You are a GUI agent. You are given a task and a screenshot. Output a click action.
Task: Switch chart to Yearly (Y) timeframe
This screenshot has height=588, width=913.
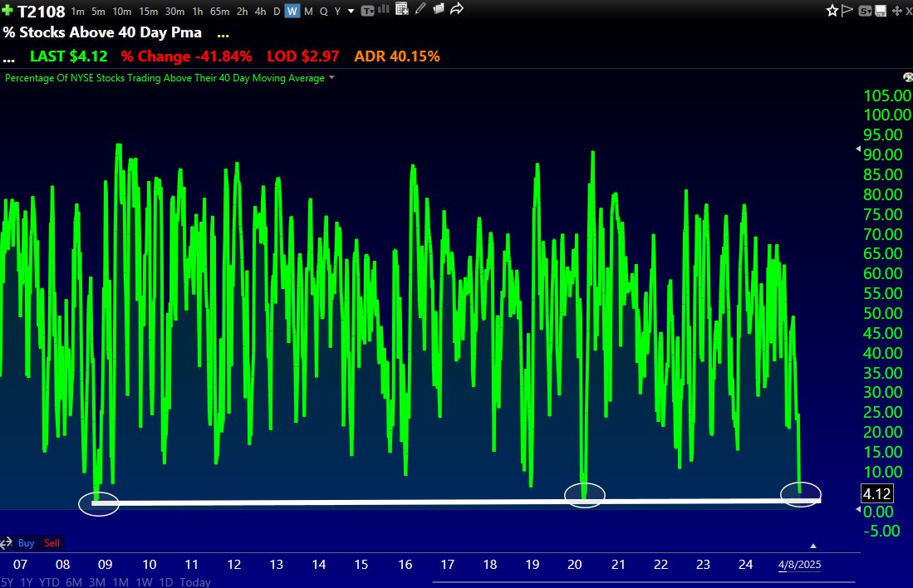(x=337, y=12)
